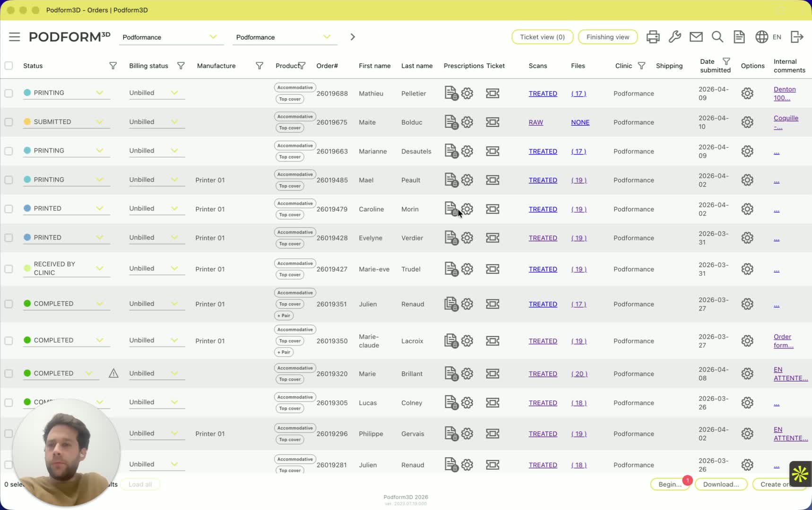This screenshot has height=510, width=812.
Task: Open the Order form... internal comment
Action: click(783, 341)
